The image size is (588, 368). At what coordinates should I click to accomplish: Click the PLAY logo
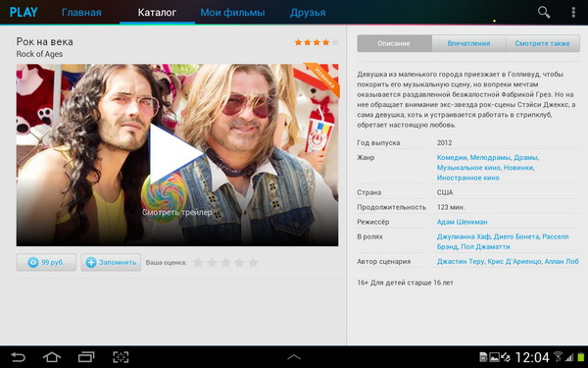click(24, 13)
